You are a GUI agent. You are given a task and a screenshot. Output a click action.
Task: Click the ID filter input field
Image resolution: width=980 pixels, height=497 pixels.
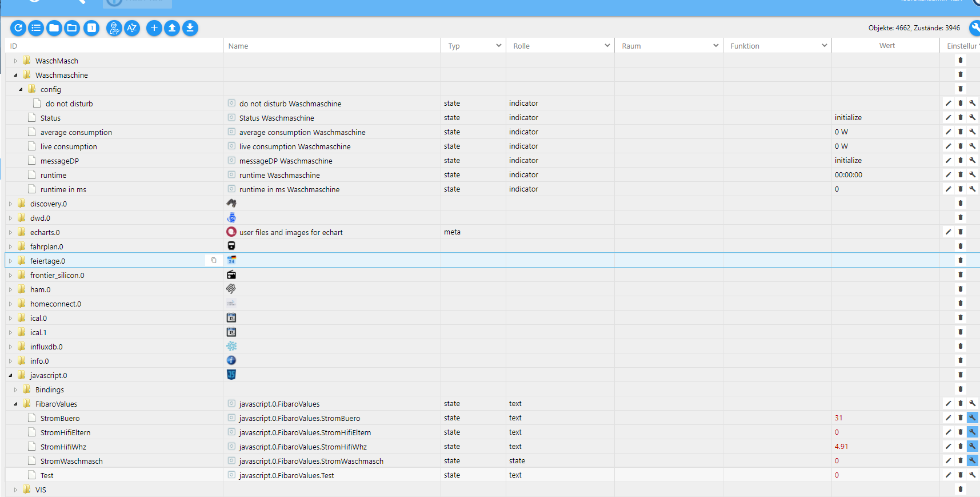[114, 46]
